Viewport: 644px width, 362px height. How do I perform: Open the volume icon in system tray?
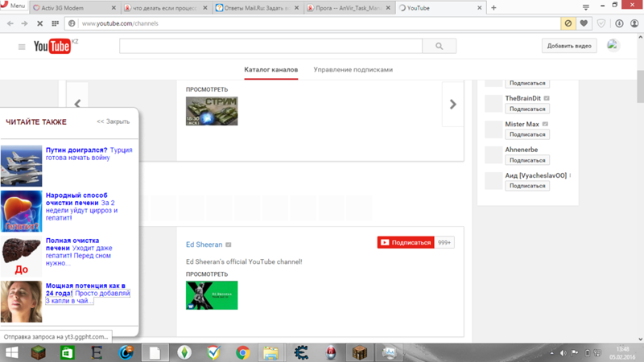(563, 353)
